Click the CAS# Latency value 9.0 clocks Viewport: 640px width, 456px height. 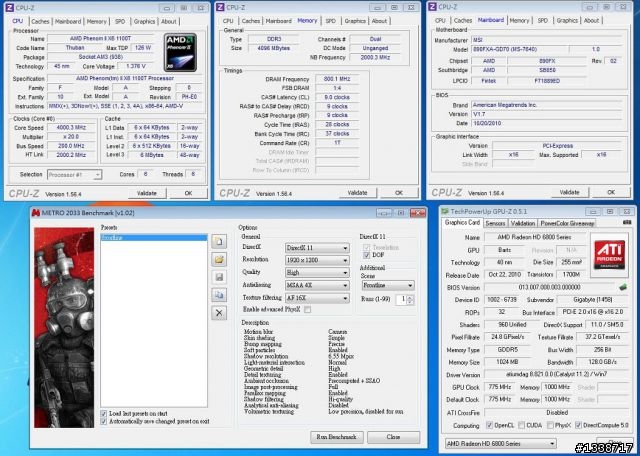(x=337, y=98)
